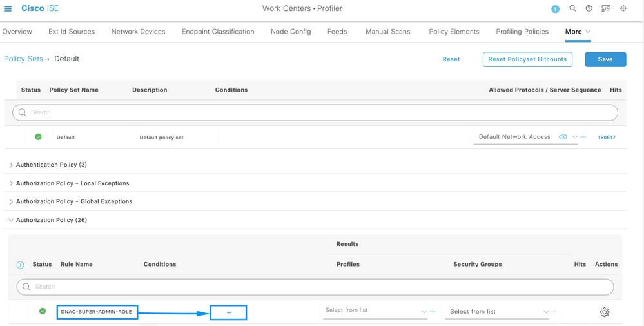The height and width of the screenshot is (326, 644).
Task: Add a new profile with plus icon
Action: tap(433, 312)
